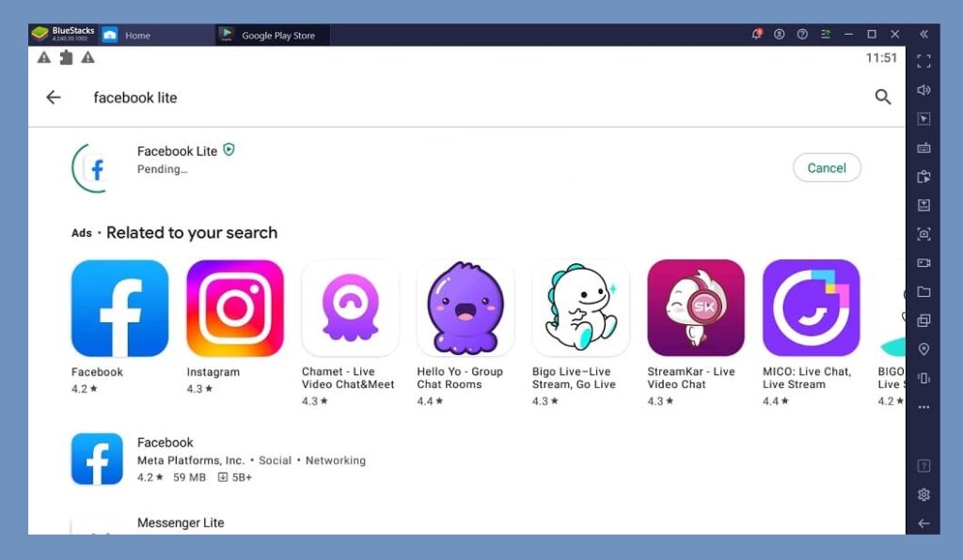This screenshot has width=963, height=560.
Task: Open the BlueStacks help question icon
Action: point(802,35)
